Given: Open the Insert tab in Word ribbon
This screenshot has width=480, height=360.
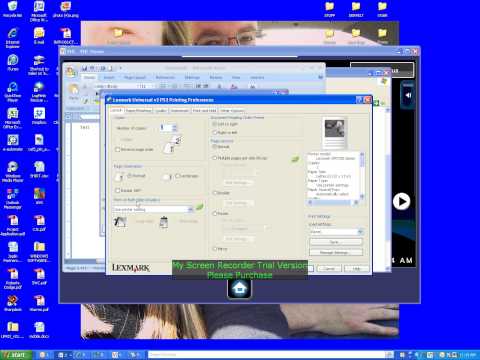Looking at the screenshot, I should 109,77.
